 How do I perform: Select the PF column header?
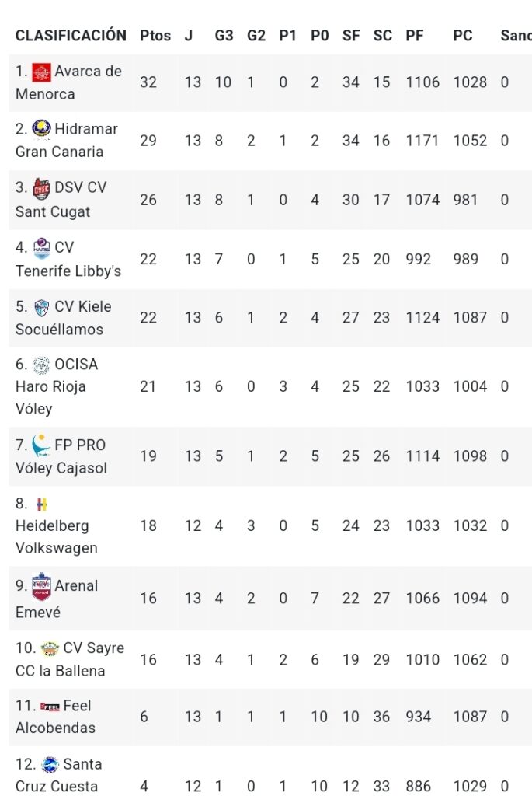click(x=415, y=36)
